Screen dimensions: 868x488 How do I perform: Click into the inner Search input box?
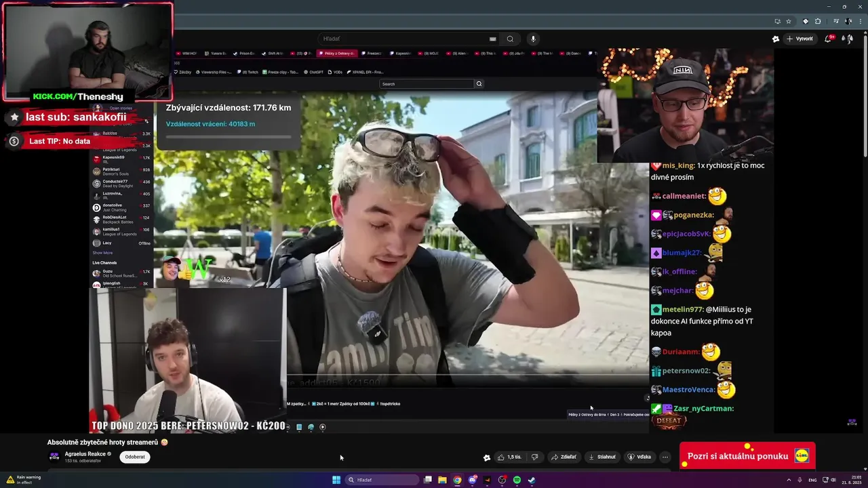[427, 84]
